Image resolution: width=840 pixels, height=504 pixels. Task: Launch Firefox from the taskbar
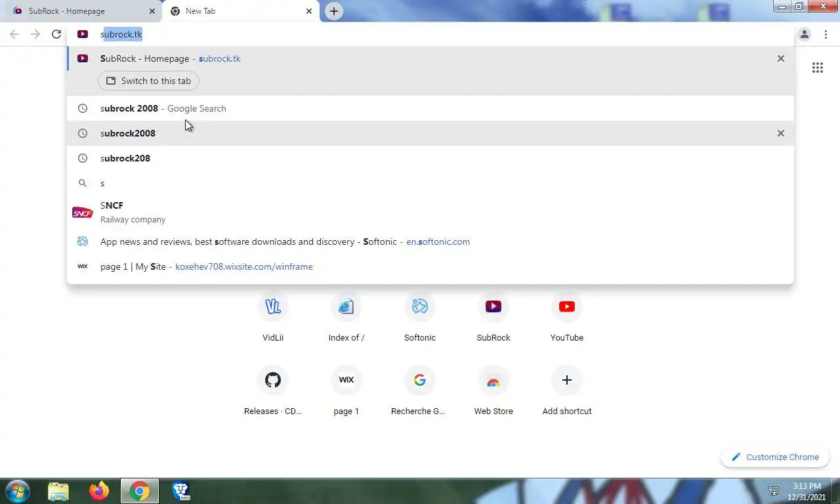click(x=99, y=491)
